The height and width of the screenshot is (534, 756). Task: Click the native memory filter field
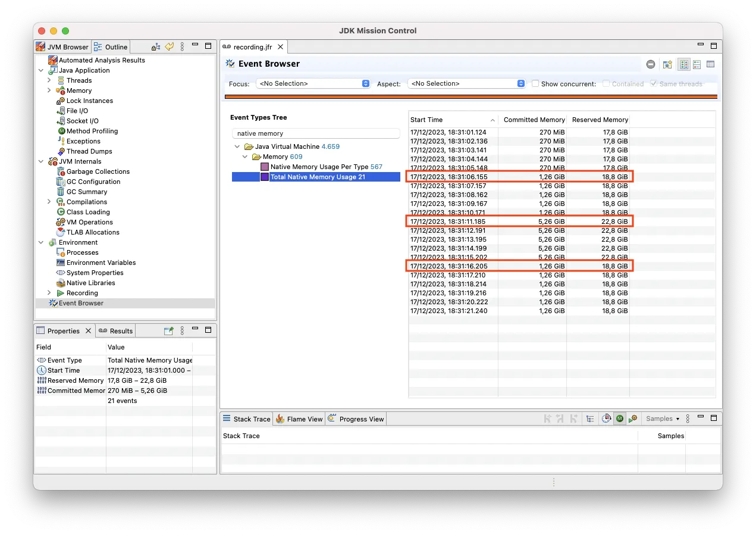(316, 133)
